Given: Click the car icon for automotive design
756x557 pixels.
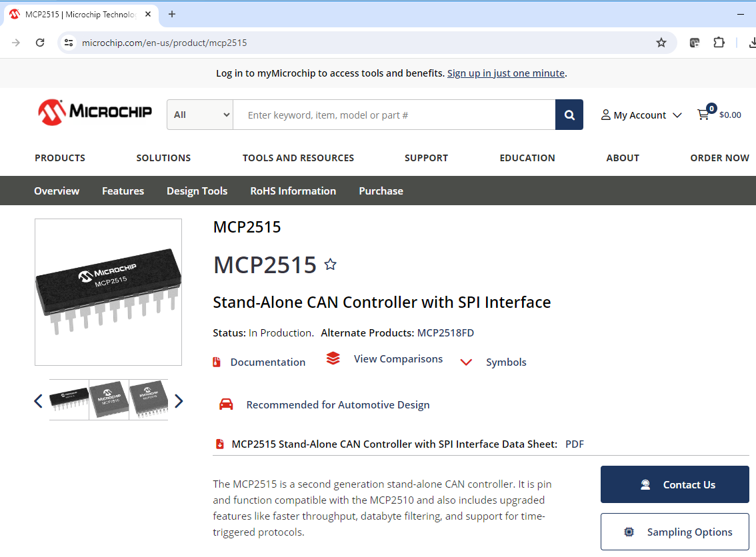Looking at the screenshot, I should [226, 404].
